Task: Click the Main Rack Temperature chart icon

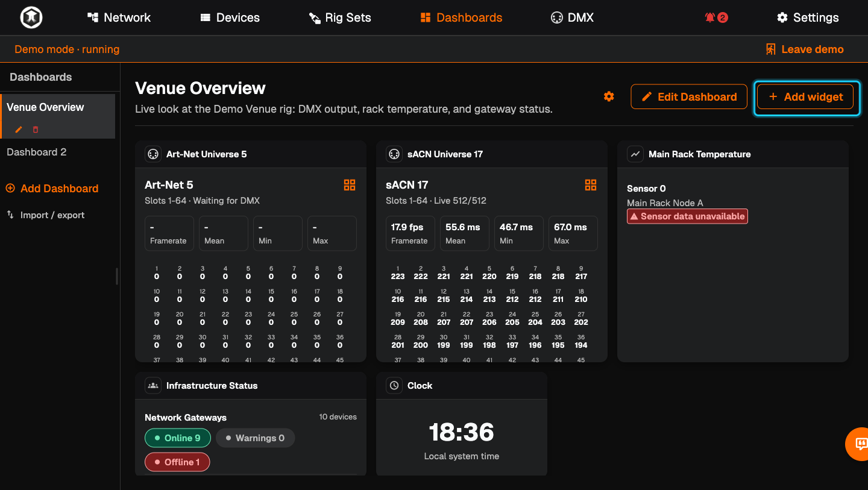Action: tap(635, 154)
